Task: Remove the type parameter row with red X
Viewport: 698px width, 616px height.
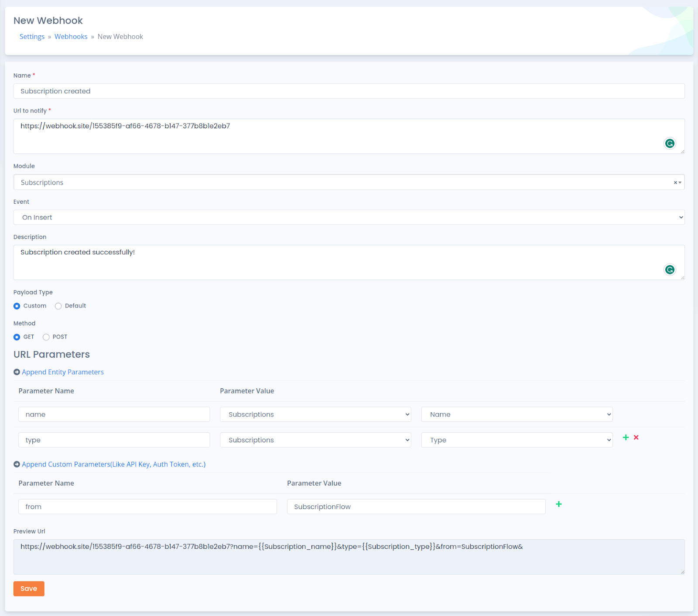Action: point(636,437)
